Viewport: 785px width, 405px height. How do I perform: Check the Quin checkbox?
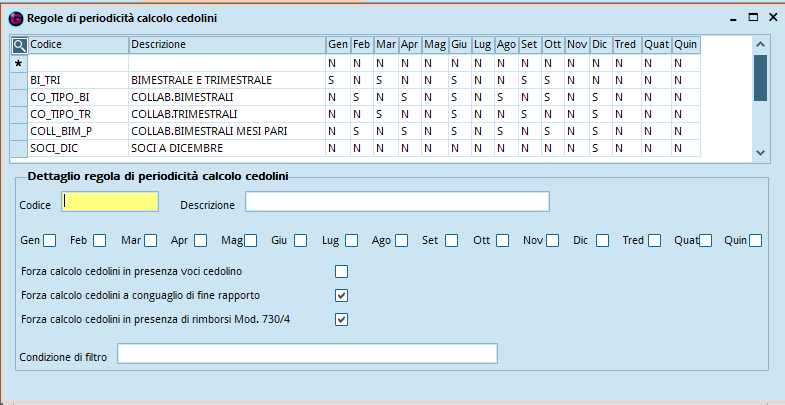click(x=755, y=241)
